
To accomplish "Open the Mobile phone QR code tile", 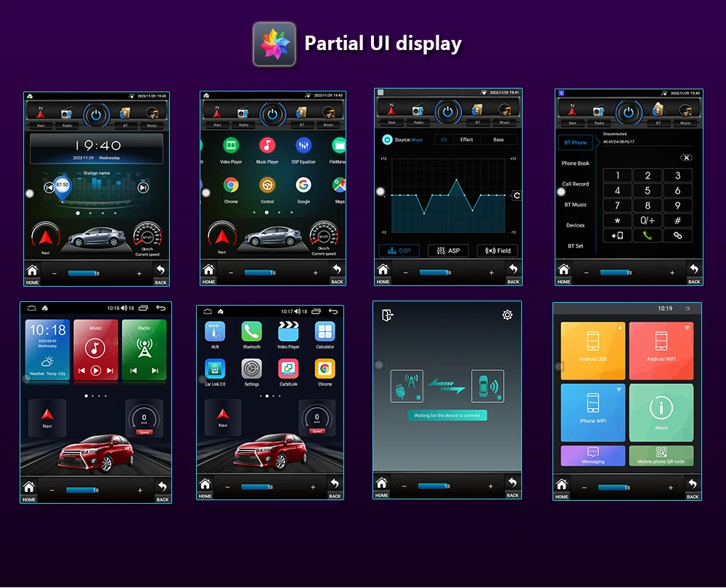I will (x=661, y=456).
